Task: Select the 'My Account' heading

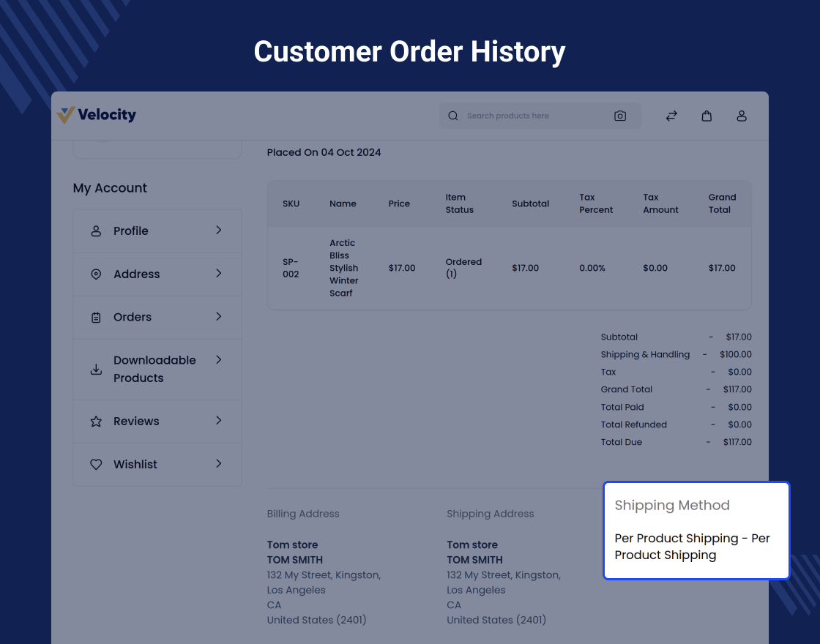Action: pyautogui.click(x=110, y=188)
